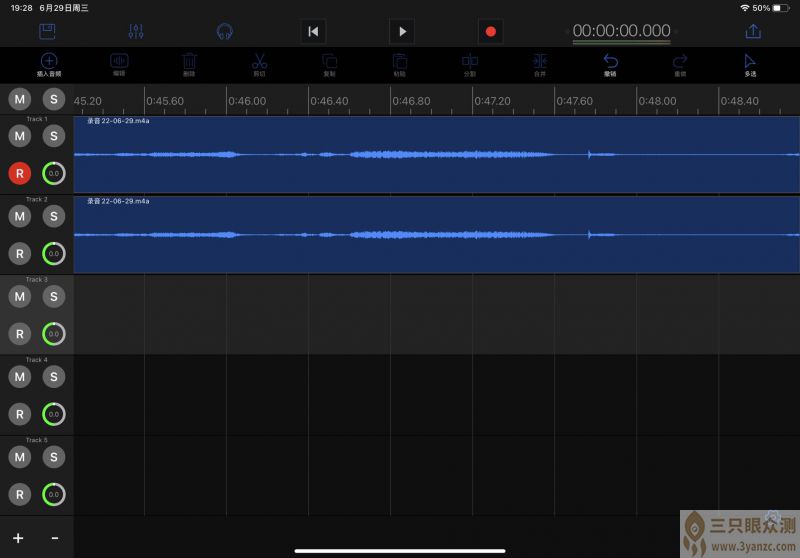Click the 0:46.00 mark on timeline ruler
The height and width of the screenshot is (558, 800).
pyautogui.click(x=247, y=101)
